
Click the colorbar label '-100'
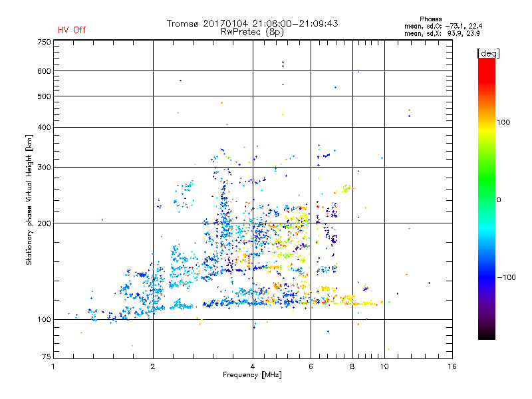(506, 277)
